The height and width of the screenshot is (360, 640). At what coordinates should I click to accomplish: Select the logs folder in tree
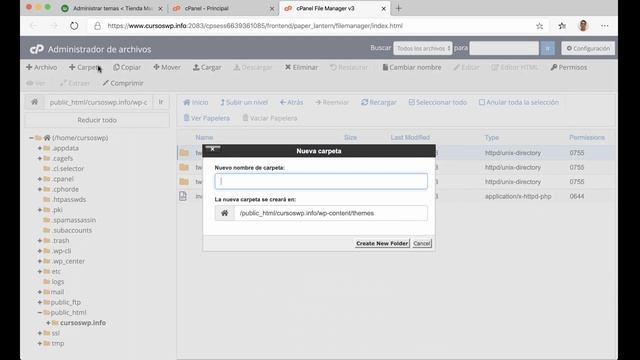coord(58,282)
